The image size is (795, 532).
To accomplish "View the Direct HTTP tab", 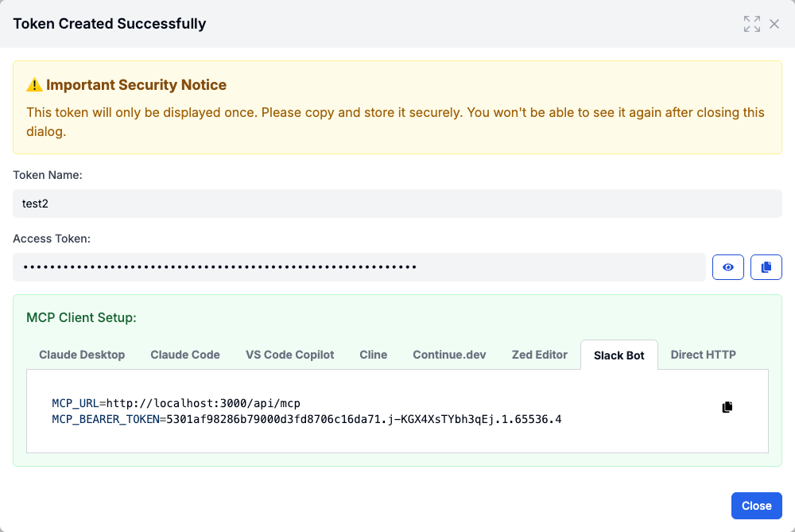I will coord(704,355).
